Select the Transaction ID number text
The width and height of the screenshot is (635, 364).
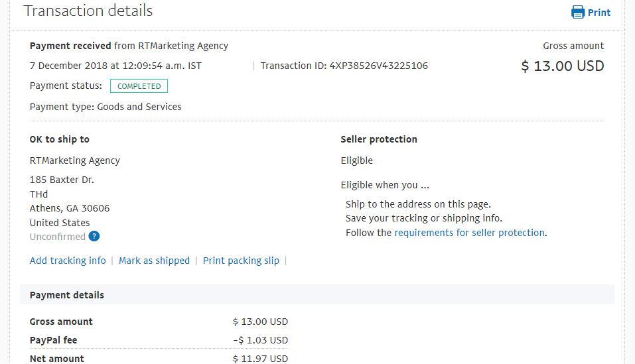tap(379, 66)
